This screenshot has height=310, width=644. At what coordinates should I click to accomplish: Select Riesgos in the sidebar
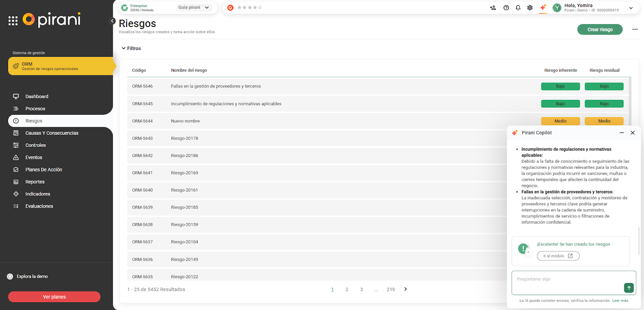[60, 121]
